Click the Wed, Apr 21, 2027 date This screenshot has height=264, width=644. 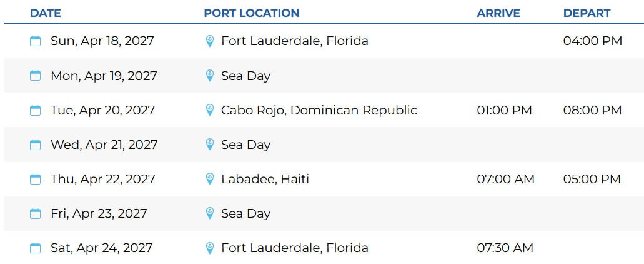point(104,145)
